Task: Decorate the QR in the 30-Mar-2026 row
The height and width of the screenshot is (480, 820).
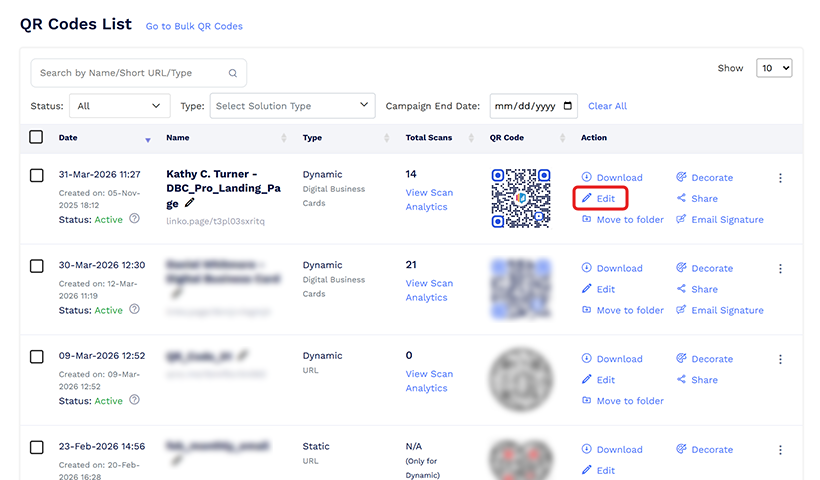Action: (x=704, y=268)
